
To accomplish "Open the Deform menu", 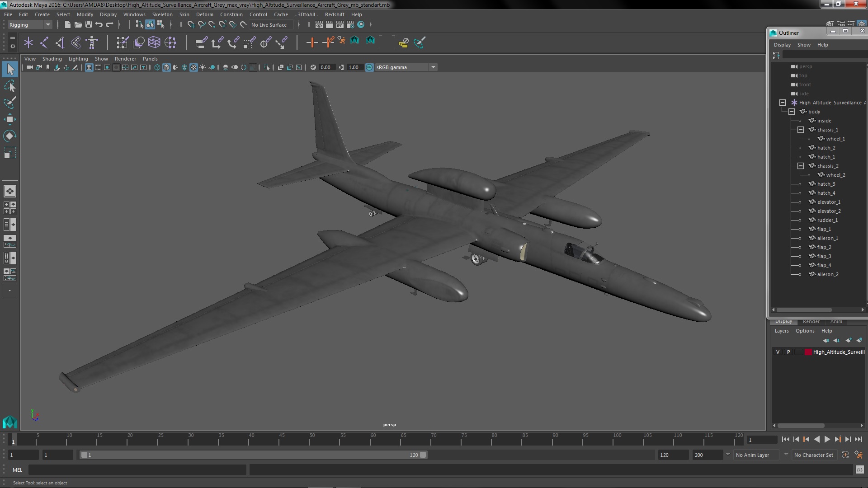I will tap(204, 14).
